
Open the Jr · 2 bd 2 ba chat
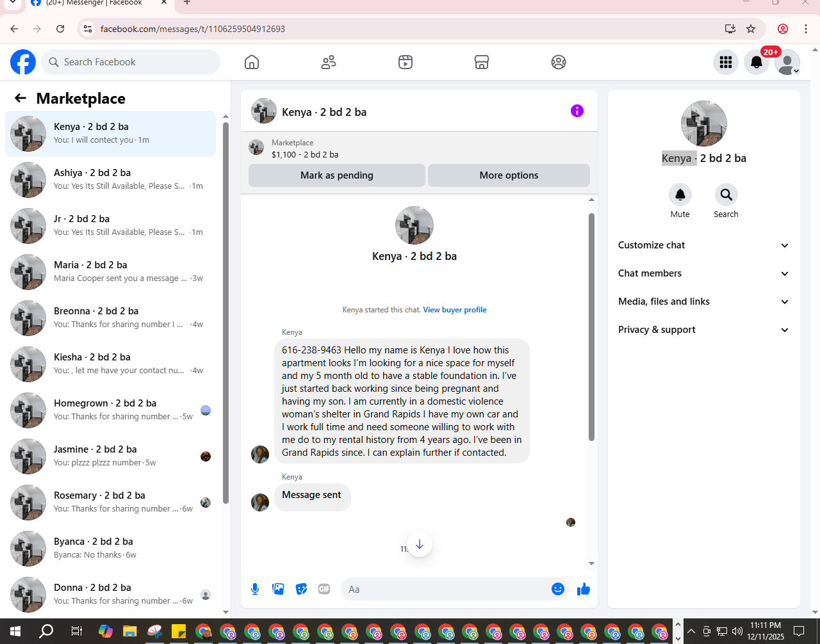(111, 226)
